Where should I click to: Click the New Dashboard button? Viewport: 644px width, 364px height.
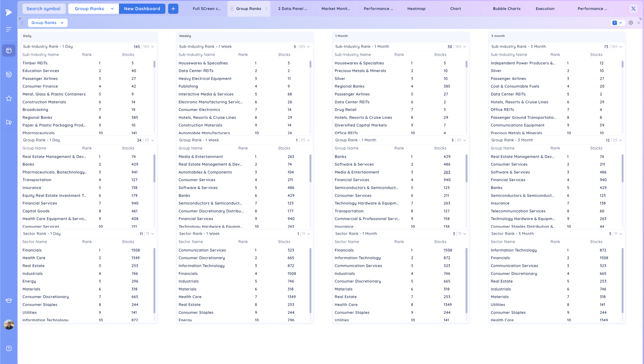142,9
